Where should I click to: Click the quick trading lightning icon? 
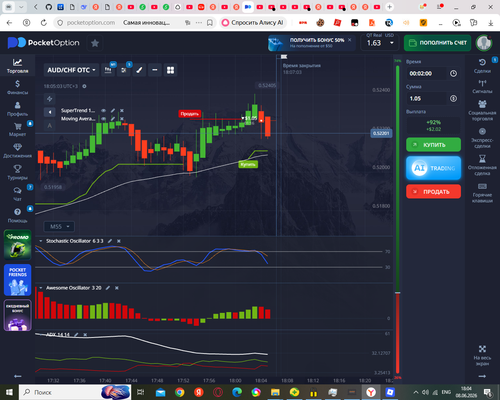49,99
